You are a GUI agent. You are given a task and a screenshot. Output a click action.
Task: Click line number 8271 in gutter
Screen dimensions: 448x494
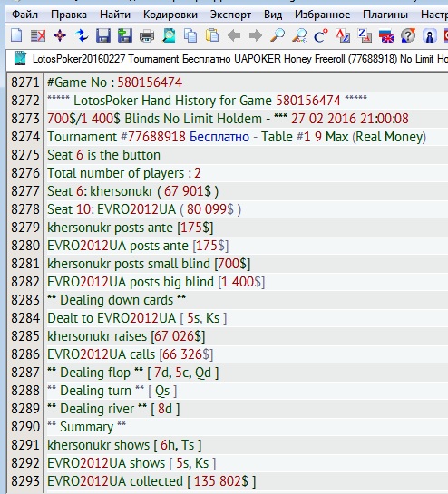(x=24, y=82)
